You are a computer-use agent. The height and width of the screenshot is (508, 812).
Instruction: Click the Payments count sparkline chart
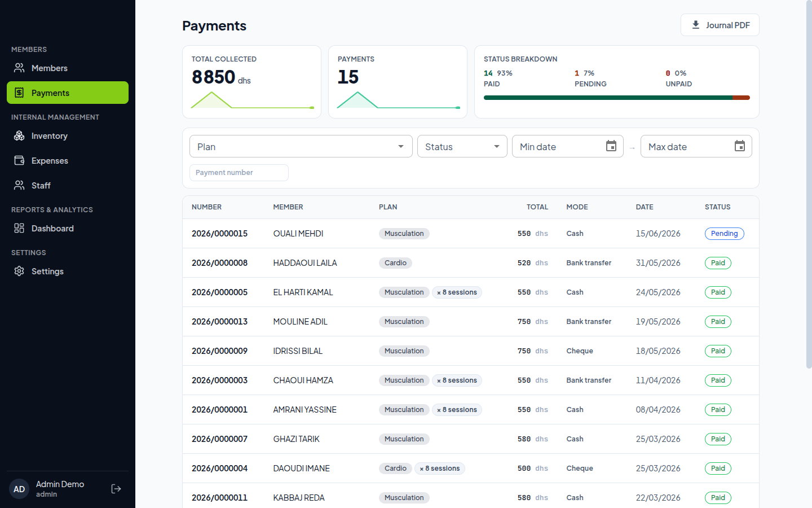pos(398,100)
